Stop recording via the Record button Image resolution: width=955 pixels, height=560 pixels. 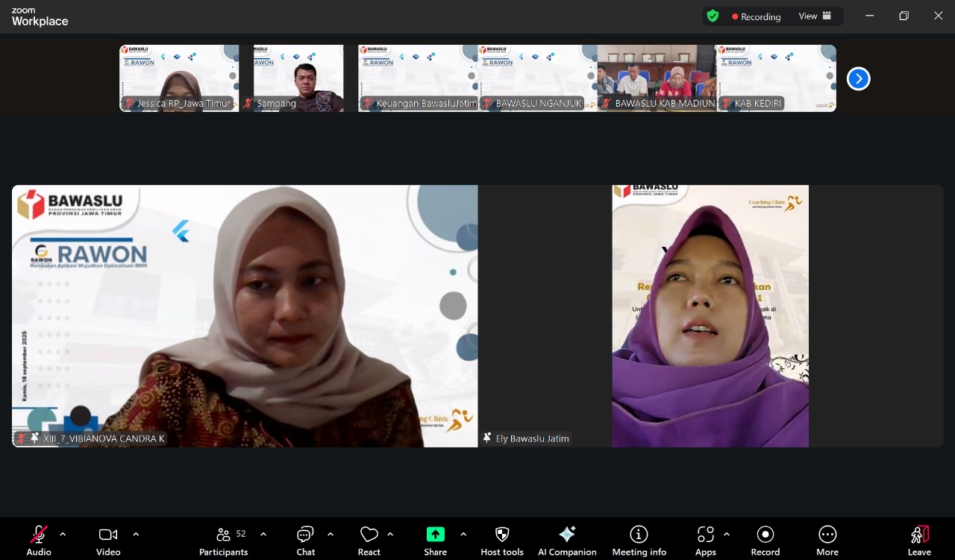765,534
